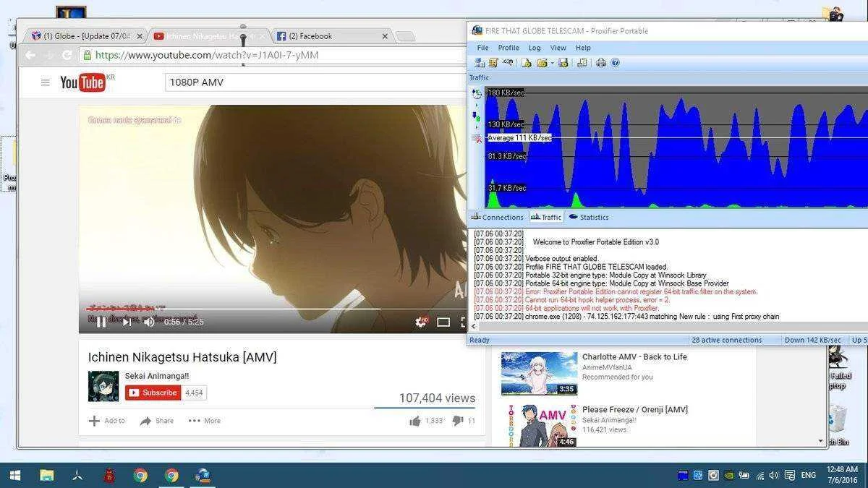
Task: Open Please Freeze / Orenji [AMV] thumbnail
Action: pos(539,426)
